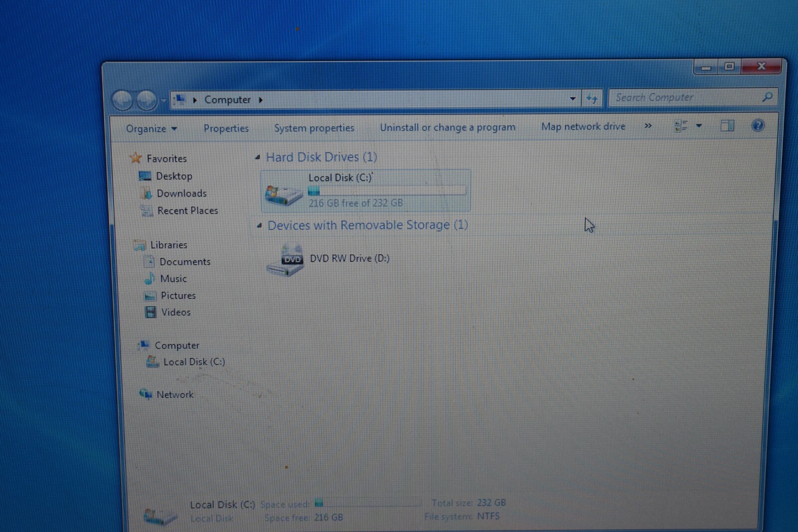Click the Videos library film icon

(x=150, y=312)
